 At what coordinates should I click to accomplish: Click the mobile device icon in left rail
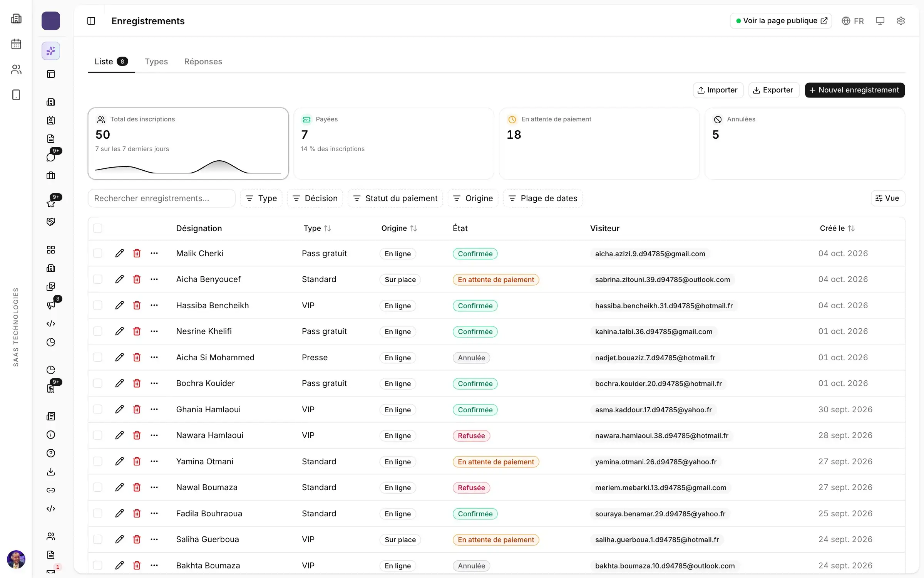16,95
